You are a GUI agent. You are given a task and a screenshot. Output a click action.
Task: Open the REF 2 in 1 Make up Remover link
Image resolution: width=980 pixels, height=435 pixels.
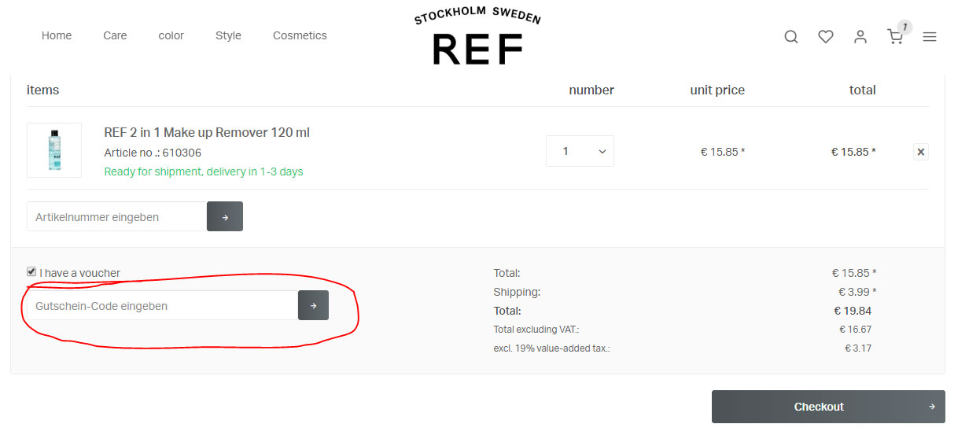[x=207, y=132]
